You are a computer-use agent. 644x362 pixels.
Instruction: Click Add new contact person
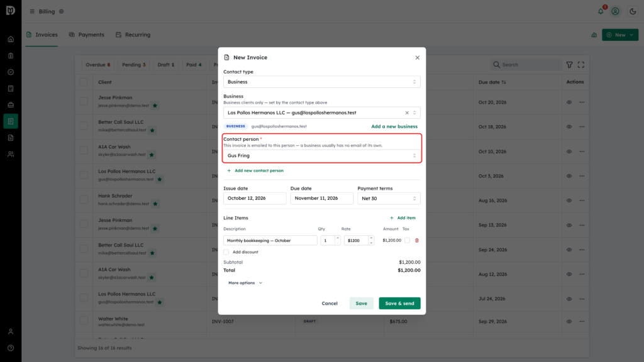click(x=255, y=171)
